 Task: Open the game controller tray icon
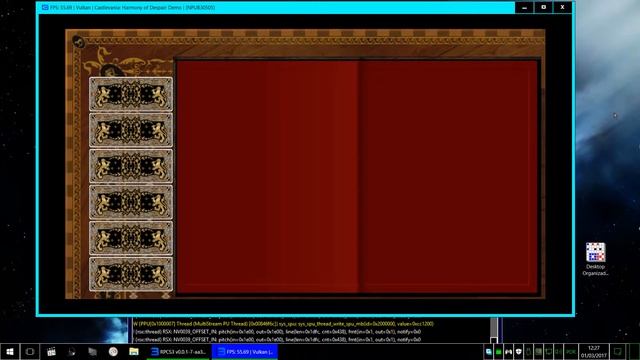coord(509,352)
